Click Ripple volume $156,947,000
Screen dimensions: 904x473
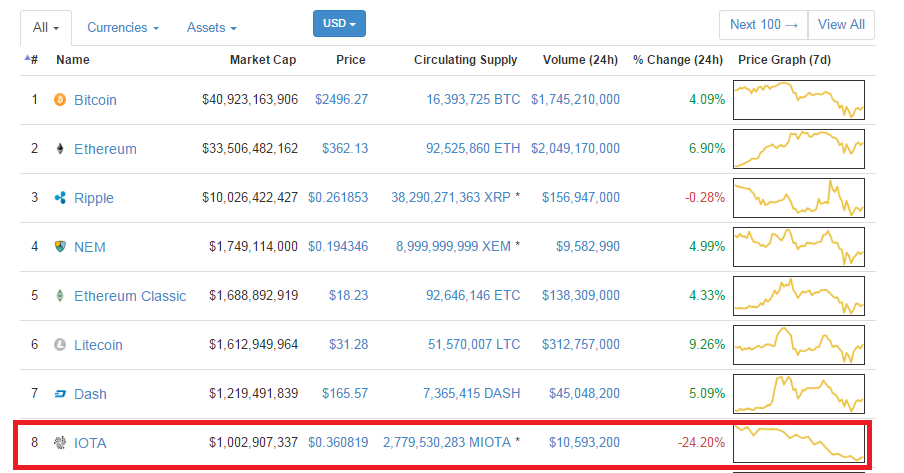(581, 197)
